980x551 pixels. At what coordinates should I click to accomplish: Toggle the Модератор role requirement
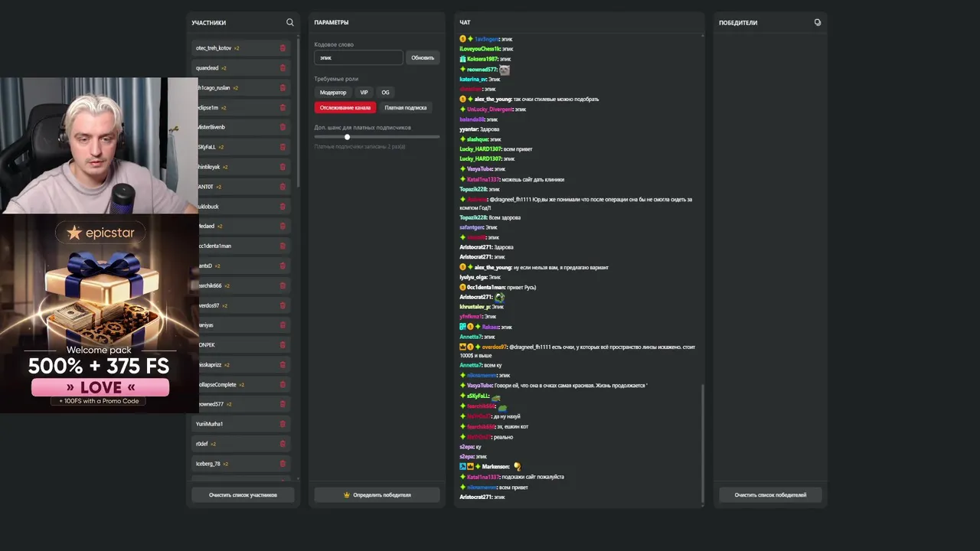(x=333, y=93)
